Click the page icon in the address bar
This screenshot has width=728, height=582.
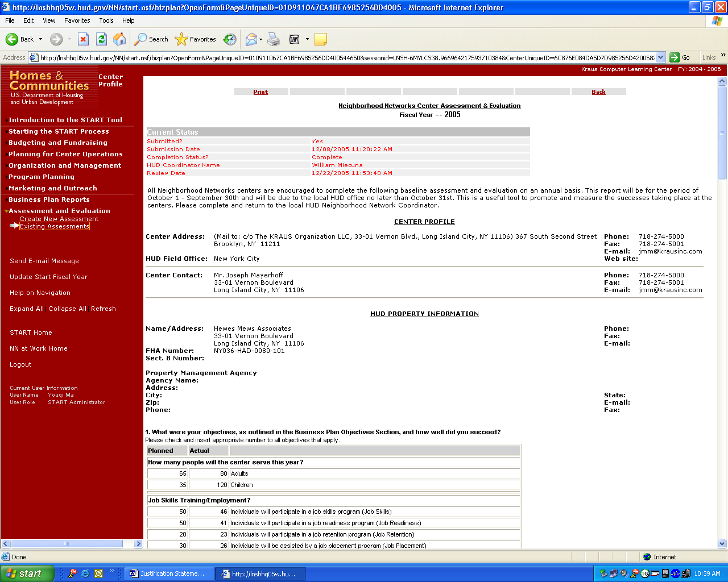34,57
